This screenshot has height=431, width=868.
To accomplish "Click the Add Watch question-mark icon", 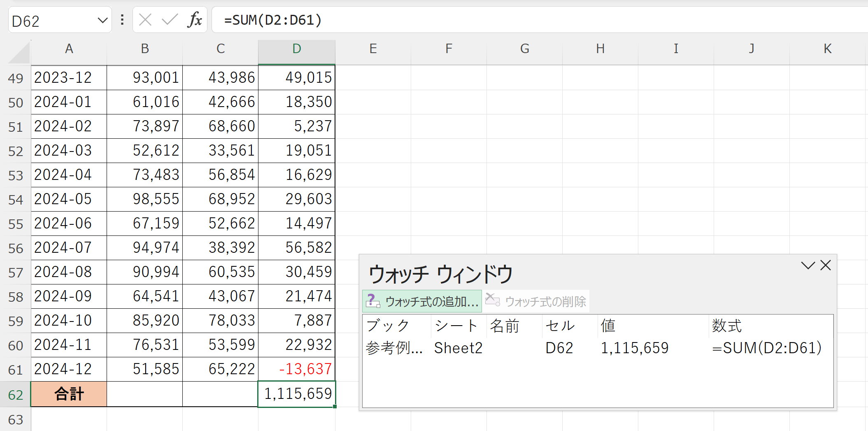I will tap(373, 301).
